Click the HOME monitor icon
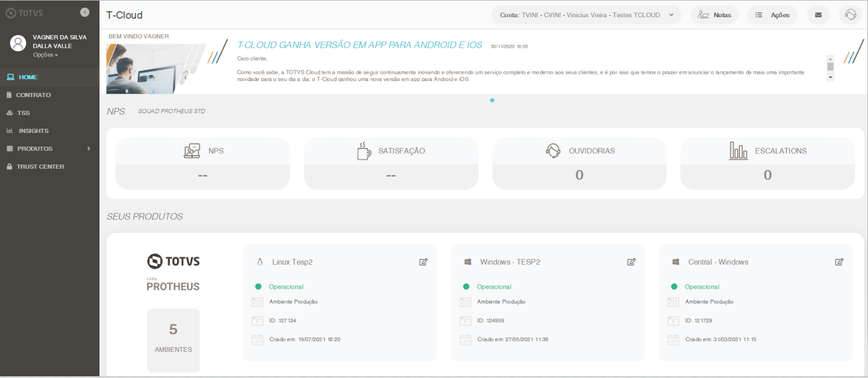Image resolution: width=868 pixels, height=378 pixels. click(10, 77)
